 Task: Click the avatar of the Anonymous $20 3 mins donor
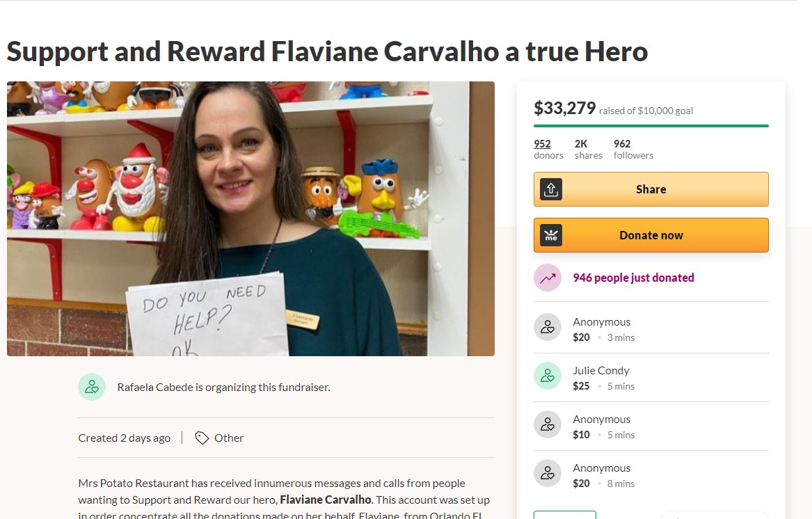[548, 327]
